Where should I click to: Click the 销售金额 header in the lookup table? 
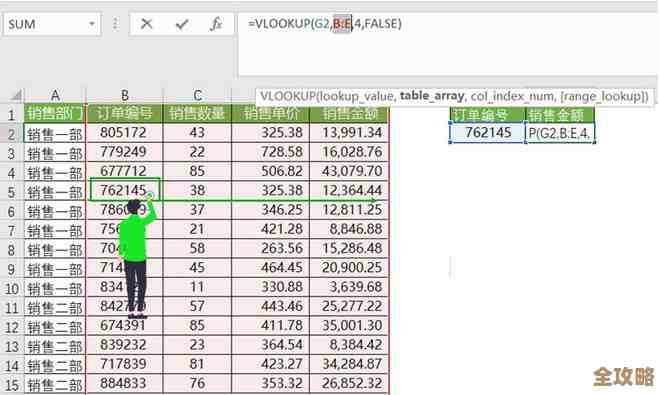[x=560, y=114]
